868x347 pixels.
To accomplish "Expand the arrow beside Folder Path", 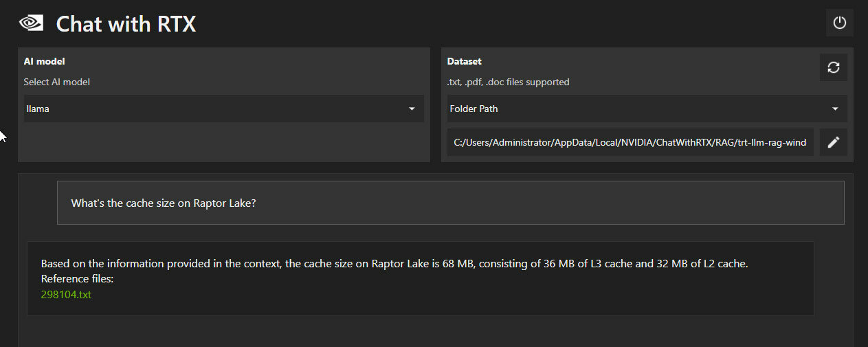I will click(x=835, y=109).
